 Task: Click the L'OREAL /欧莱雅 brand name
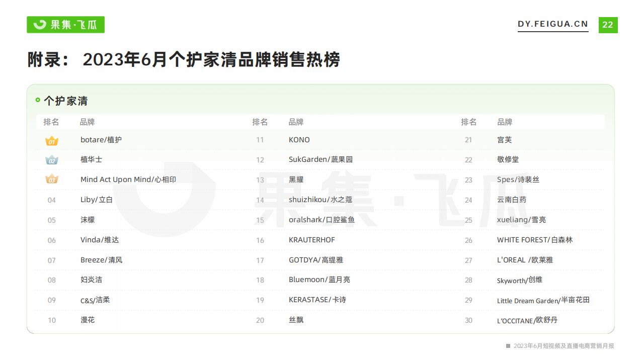[x=525, y=260]
